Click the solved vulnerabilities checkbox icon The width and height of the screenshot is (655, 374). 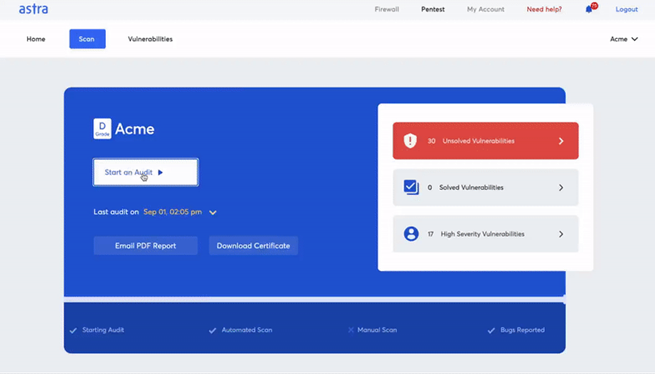(x=411, y=187)
